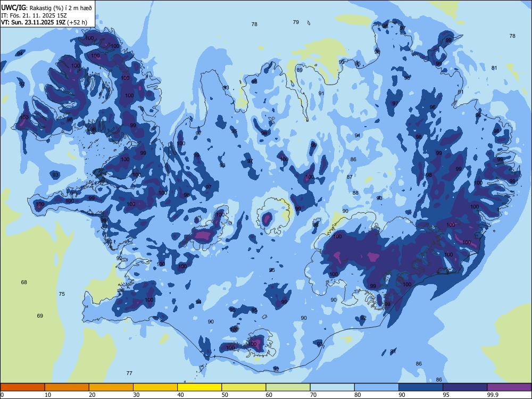Click the legend tick label "40"
Image resolution: width=532 pixels, height=399 pixels.
(x=181, y=395)
